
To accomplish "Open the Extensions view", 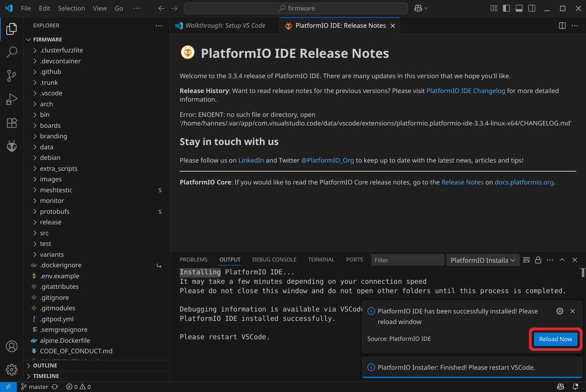I will click(12, 123).
